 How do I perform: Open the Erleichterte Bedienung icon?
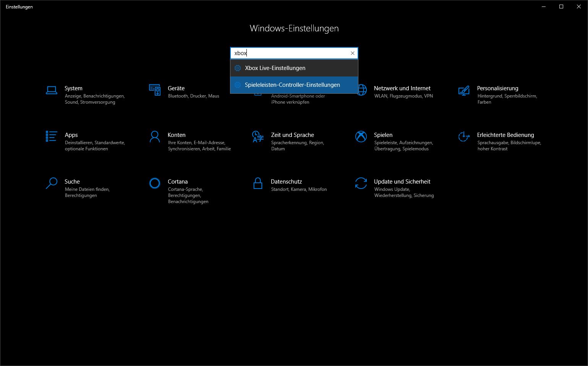[464, 137]
